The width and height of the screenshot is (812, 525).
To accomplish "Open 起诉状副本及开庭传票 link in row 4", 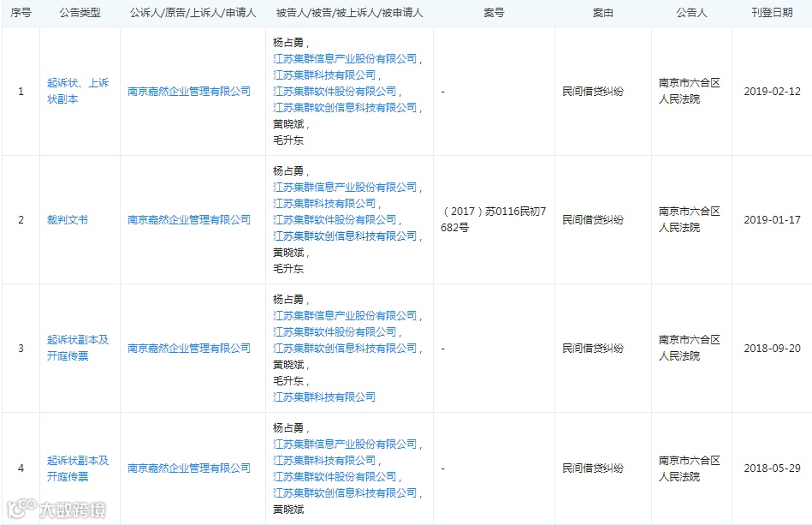I will (78, 468).
